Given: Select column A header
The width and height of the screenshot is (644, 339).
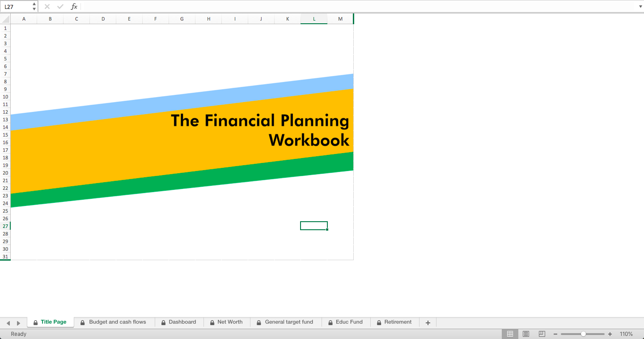Looking at the screenshot, I should [x=24, y=19].
